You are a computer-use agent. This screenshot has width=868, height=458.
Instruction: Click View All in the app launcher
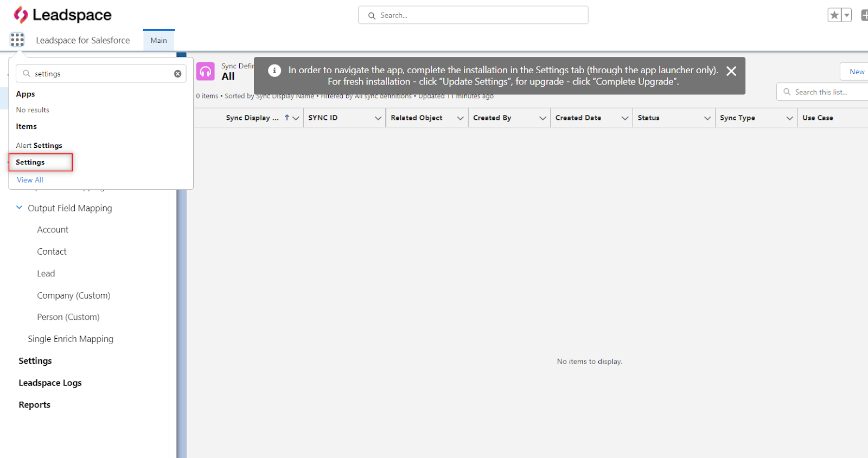(30, 180)
